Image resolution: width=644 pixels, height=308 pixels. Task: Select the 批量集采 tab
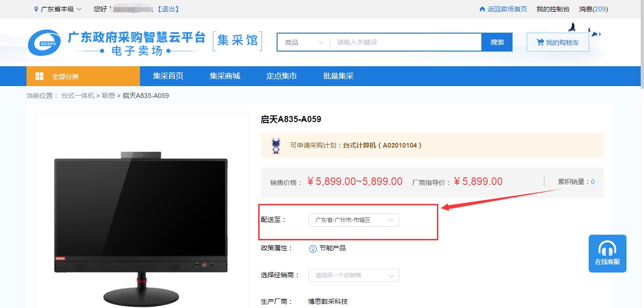339,76
